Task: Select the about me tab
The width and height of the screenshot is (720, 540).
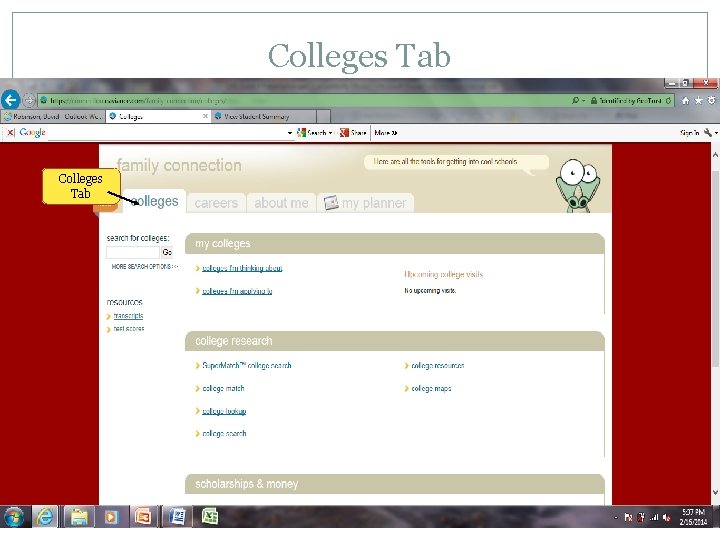Action: point(281,203)
